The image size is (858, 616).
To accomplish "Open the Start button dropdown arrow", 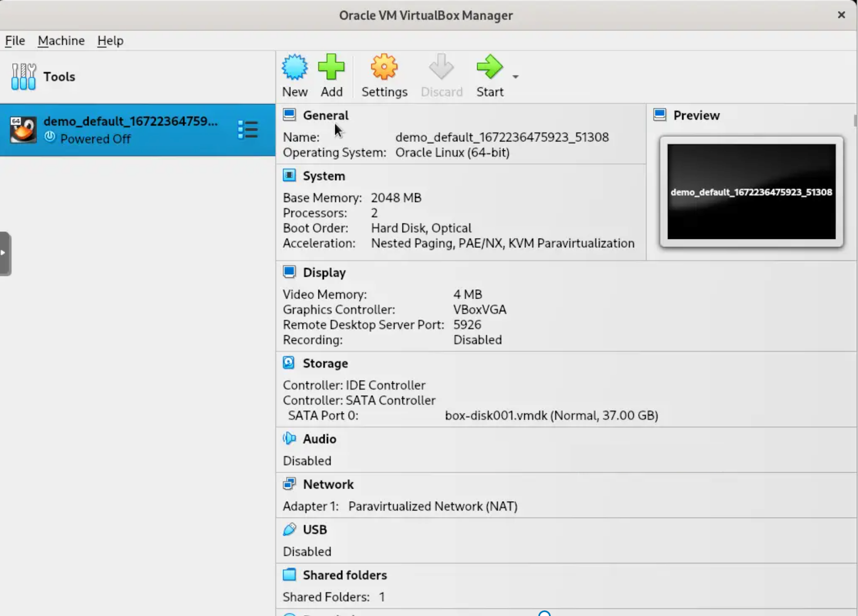I will tap(515, 77).
